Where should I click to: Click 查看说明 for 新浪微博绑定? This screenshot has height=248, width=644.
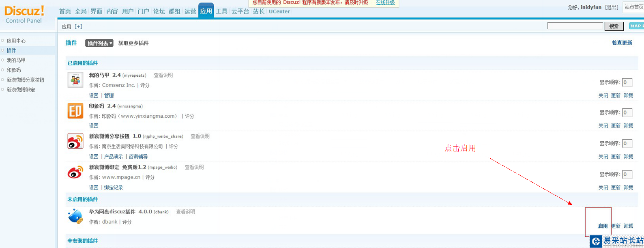(x=194, y=167)
